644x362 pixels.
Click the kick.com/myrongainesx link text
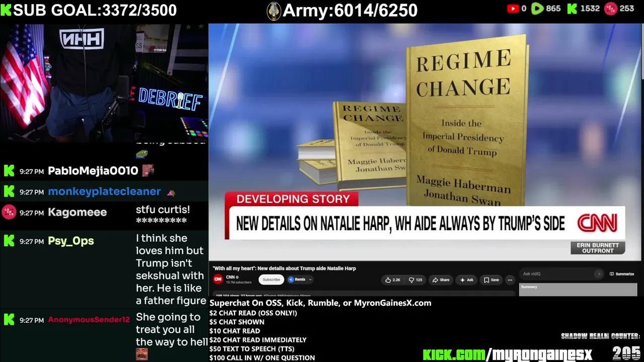(x=507, y=354)
